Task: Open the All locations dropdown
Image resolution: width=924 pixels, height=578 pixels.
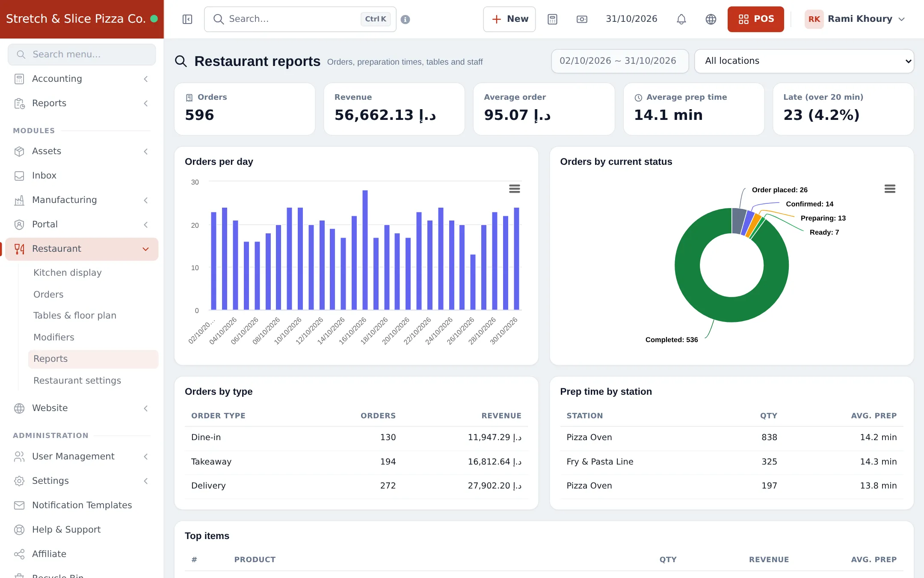Action: point(804,61)
